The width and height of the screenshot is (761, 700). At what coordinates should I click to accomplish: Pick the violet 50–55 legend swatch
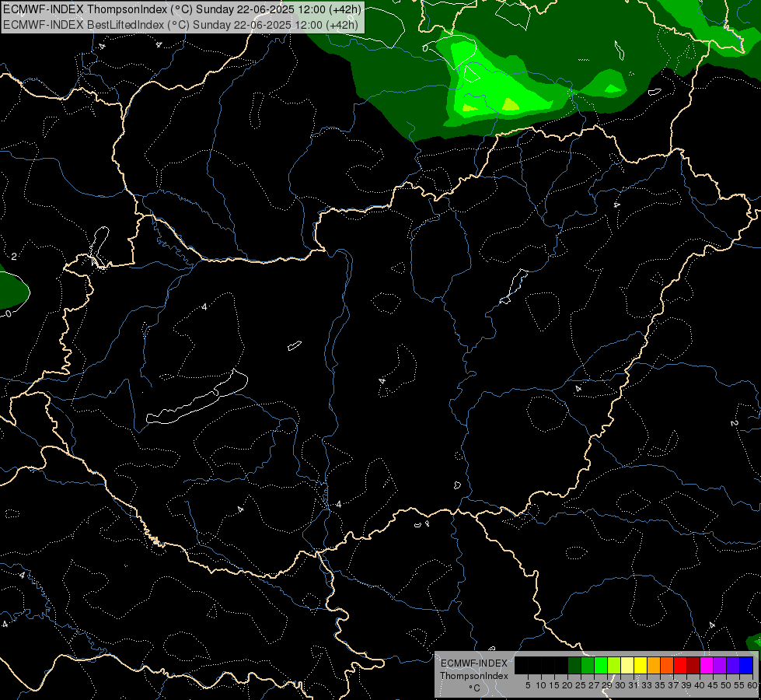[733, 665]
